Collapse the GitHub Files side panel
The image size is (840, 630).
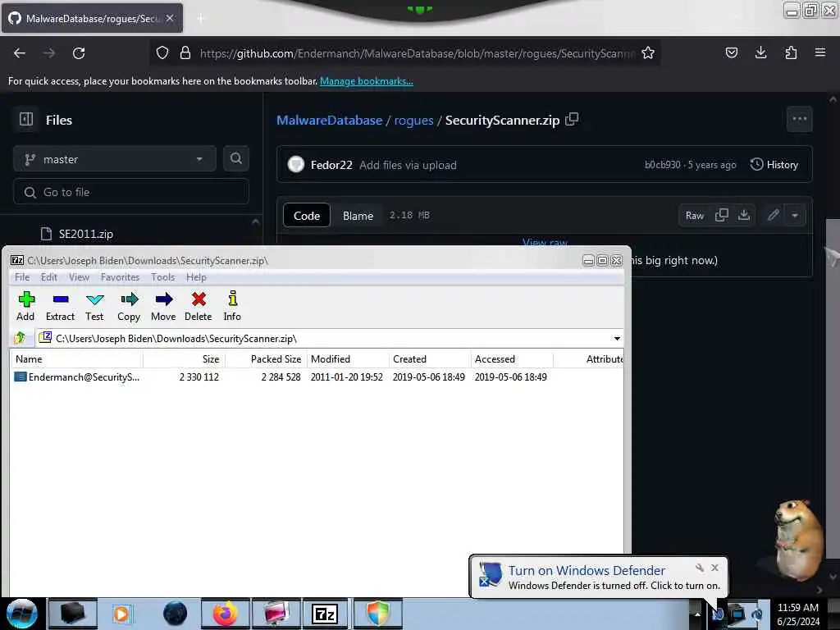pyautogui.click(x=26, y=120)
